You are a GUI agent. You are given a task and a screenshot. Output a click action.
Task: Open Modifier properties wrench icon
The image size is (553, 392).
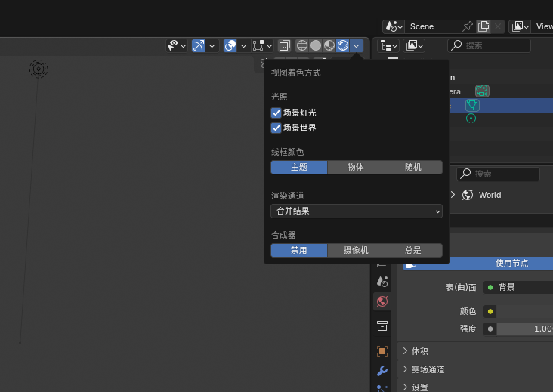(x=382, y=370)
